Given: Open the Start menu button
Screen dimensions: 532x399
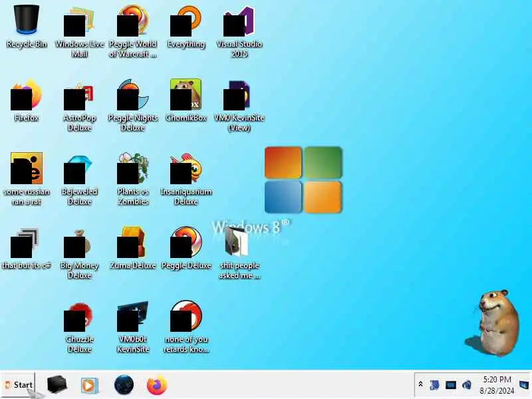Looking at the screenshot, I should pos(18,385).
